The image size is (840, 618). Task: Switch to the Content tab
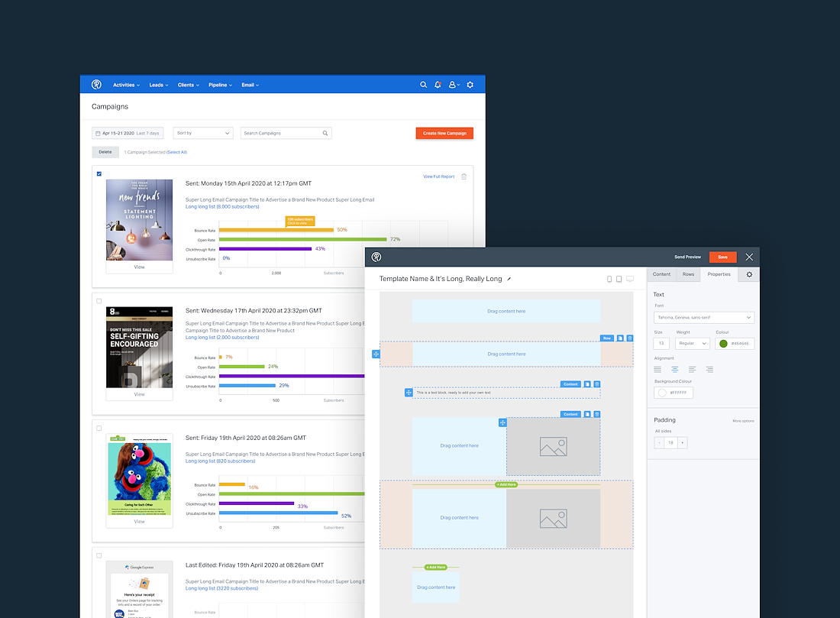tap(661, 274)
